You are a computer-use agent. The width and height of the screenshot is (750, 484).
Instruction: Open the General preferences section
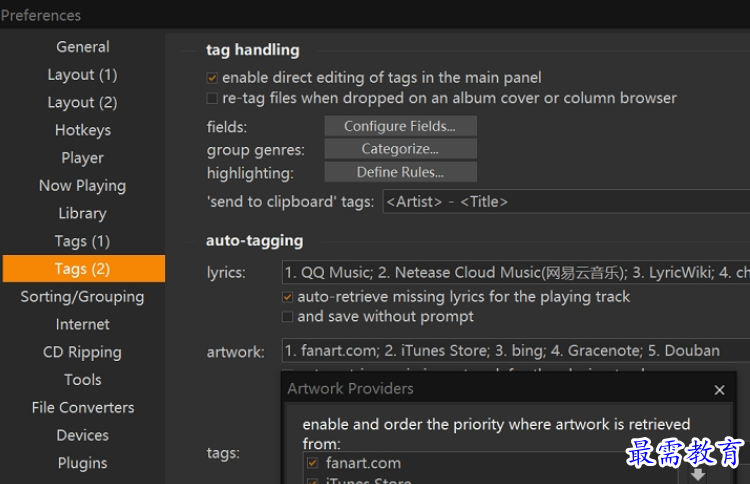(x=83, y=47)
